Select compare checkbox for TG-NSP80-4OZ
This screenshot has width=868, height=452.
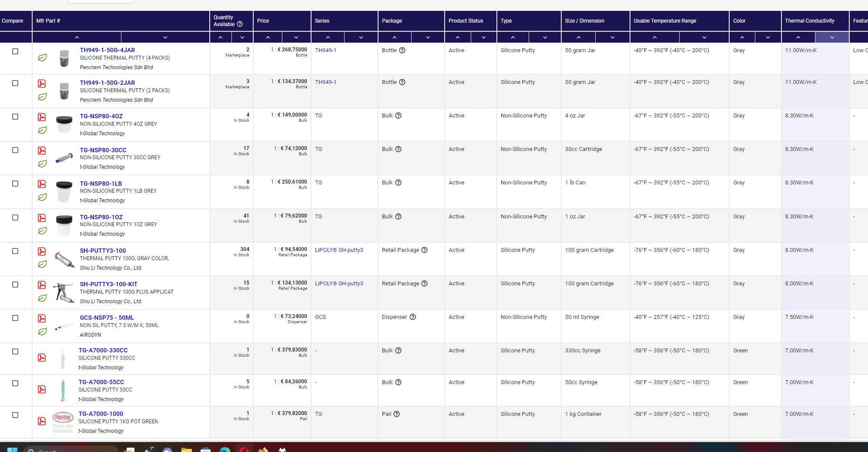tap(15, 117)
